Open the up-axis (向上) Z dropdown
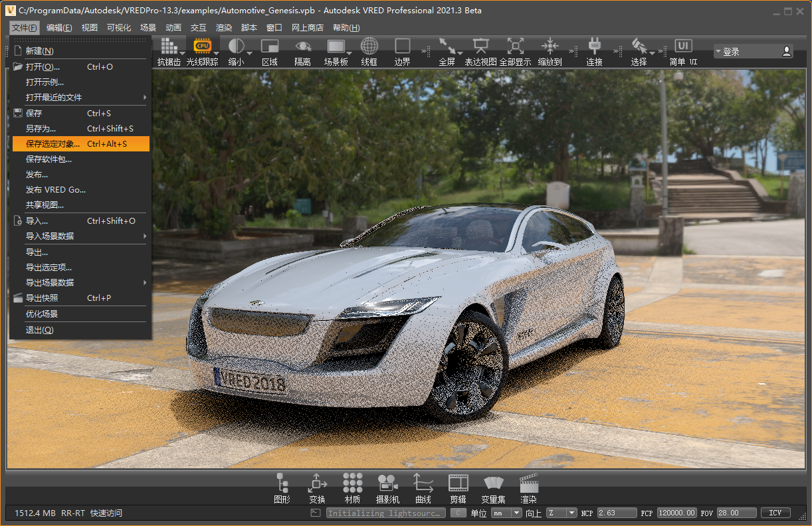This screenshot has width=812, height=526. (x=561, y=513)
